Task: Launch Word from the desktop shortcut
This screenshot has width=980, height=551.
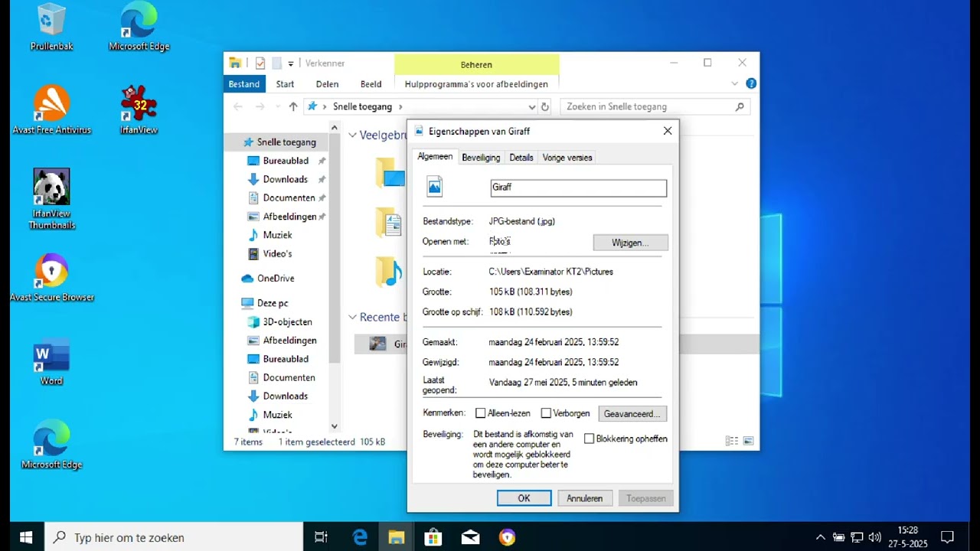Action: click(51, 360)
